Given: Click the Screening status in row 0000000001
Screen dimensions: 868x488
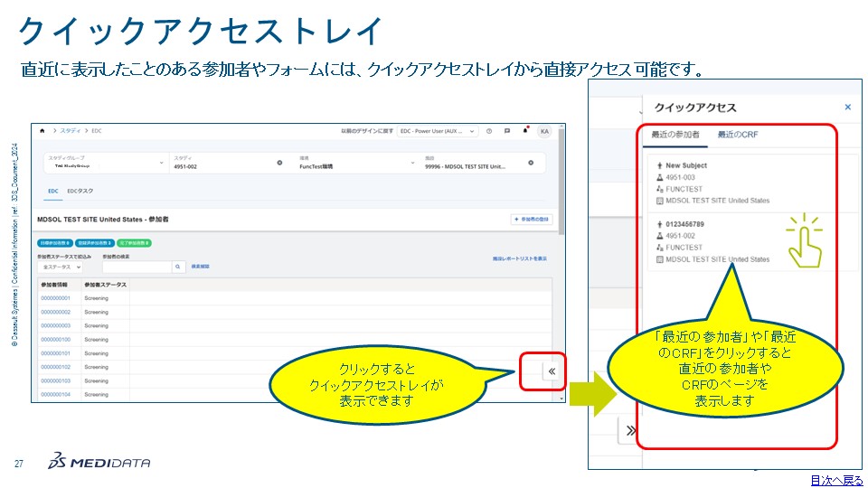Looking at the screenshot, I should [x=97, y=298].
